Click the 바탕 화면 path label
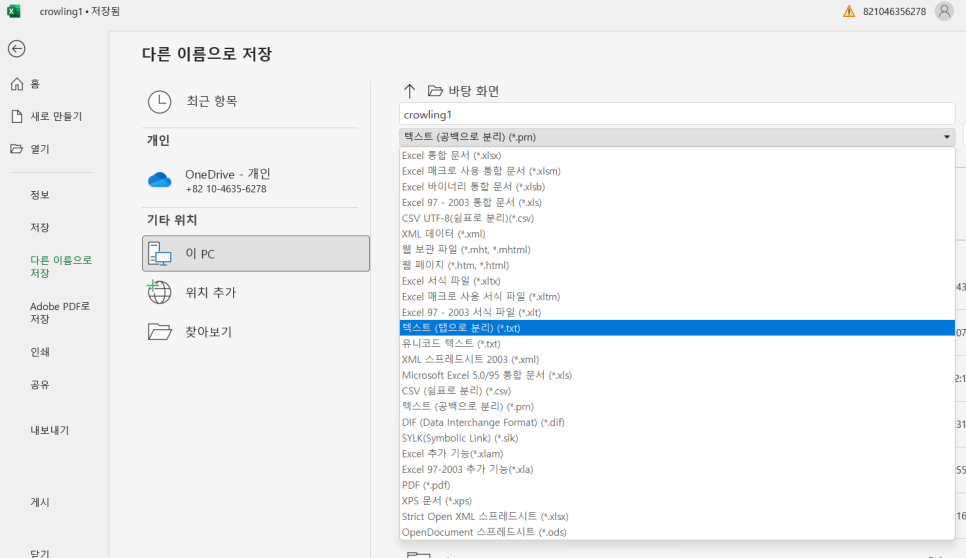The height and width of the screenshot is (558, 966). pos(474,91)
